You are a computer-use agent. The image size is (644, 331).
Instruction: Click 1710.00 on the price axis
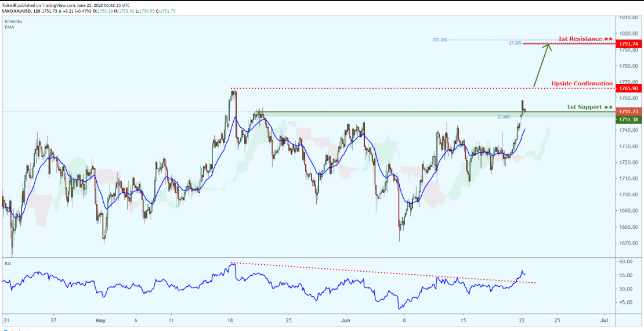pyautogui.click(x=629, y=178)
